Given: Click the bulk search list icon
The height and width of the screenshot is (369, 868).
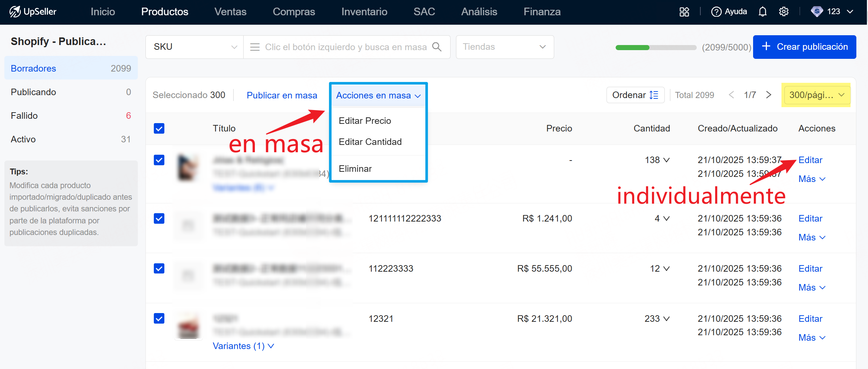Looking at the screenshot, I should [255, 47].
